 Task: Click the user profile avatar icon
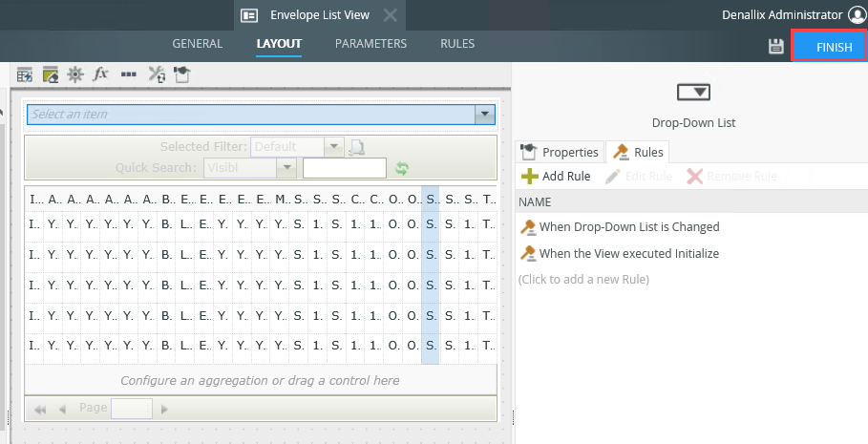[857, 15]
